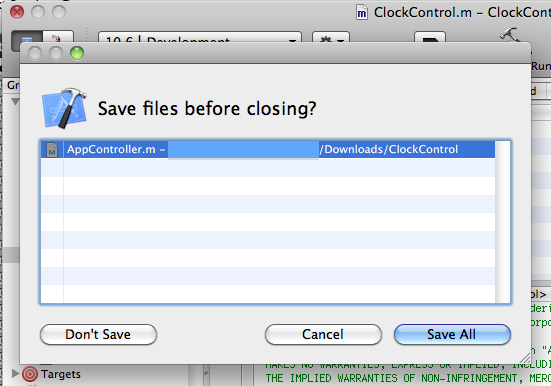Click the ClockControl.m title bar document icon

click(362, 13)
